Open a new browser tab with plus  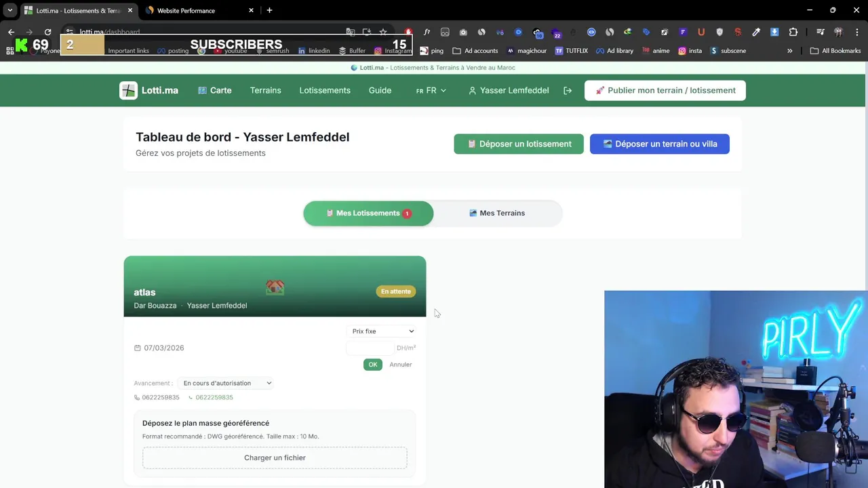coord(269,10)
